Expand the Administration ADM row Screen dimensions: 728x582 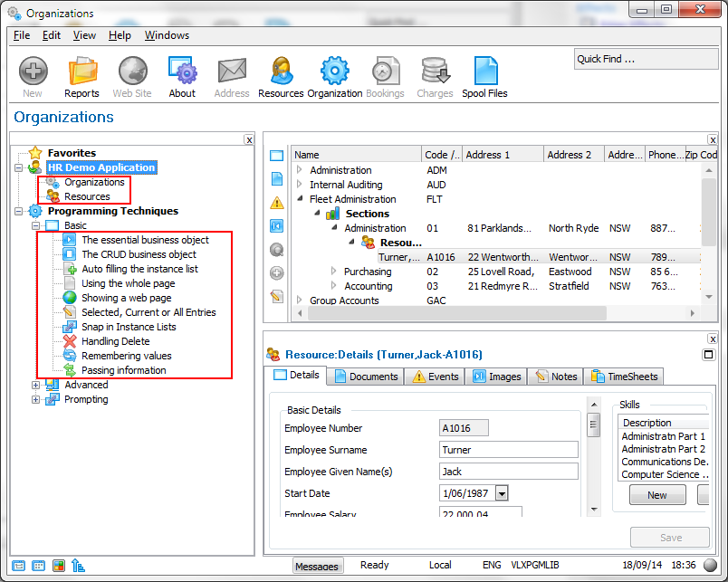(300, 170)
